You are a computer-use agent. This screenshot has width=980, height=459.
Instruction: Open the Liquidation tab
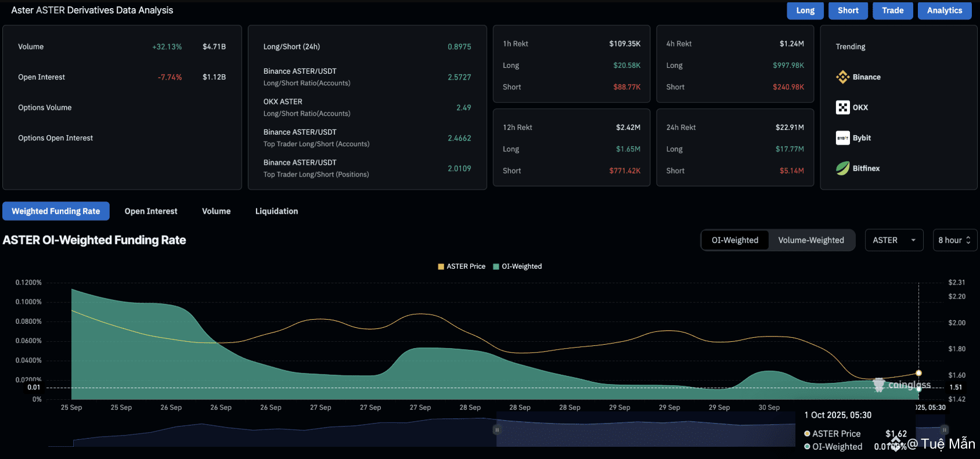(x=276, y=211)
